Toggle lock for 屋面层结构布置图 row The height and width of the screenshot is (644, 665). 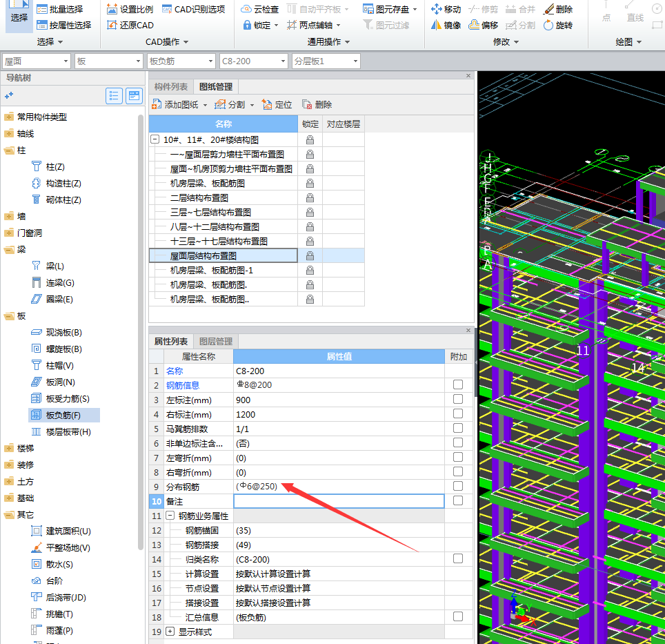[310, 256]
